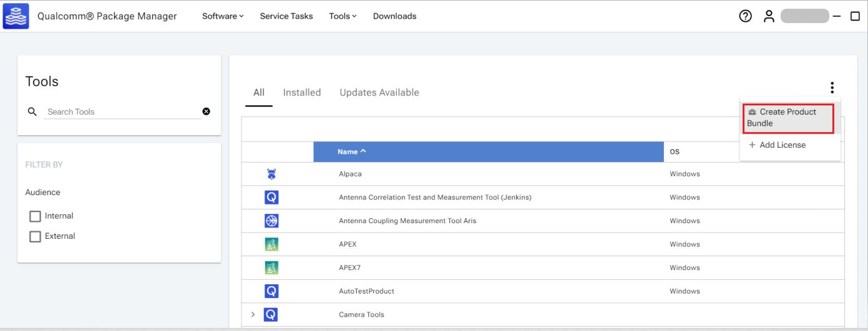Click the magnifier search icon

pyautogui.click(x=32, y=112)
